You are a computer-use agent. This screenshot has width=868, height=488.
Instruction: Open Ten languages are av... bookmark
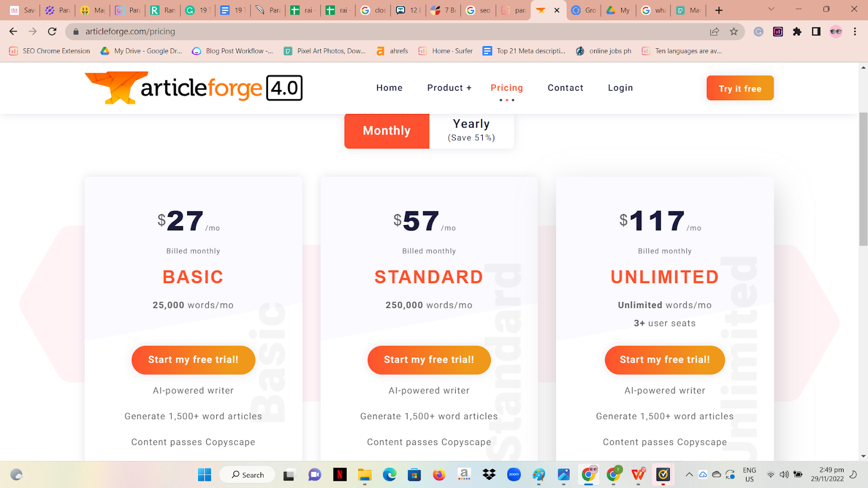click(682, 51)
